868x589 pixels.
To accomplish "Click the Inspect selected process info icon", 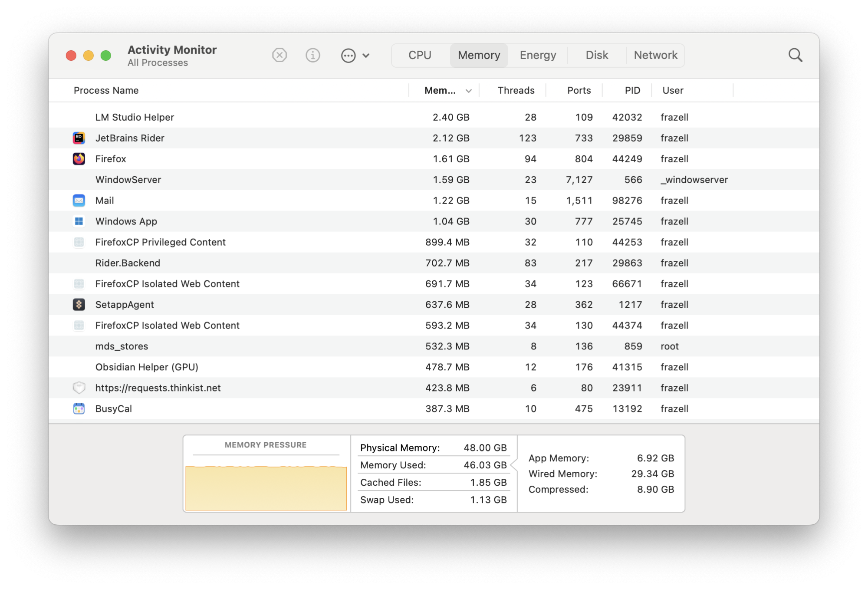I will coord(313,55).
